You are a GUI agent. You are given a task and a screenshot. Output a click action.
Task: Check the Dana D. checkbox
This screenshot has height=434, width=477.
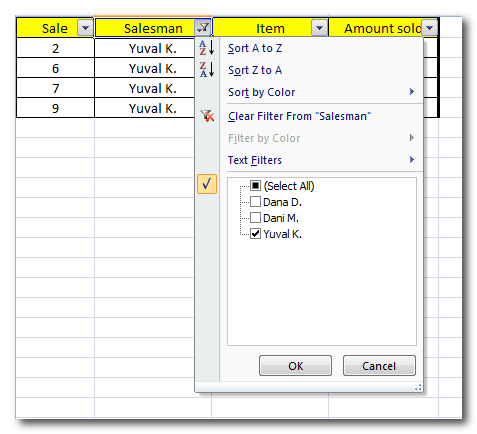(x=255, y=202)
